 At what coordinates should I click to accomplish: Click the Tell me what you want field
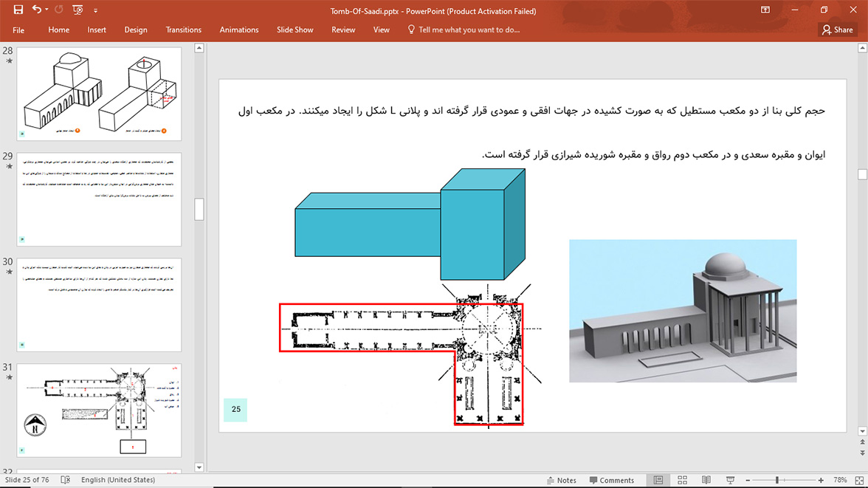point(464,30)
